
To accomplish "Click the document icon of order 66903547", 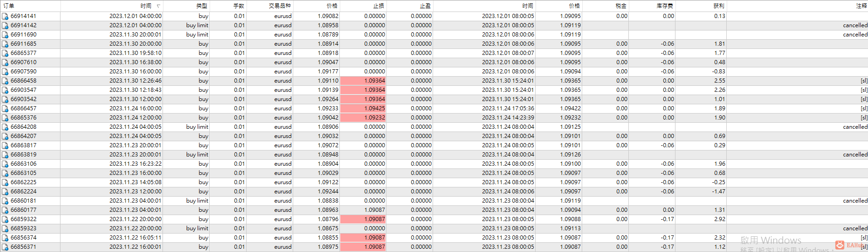I will [5, 90].
